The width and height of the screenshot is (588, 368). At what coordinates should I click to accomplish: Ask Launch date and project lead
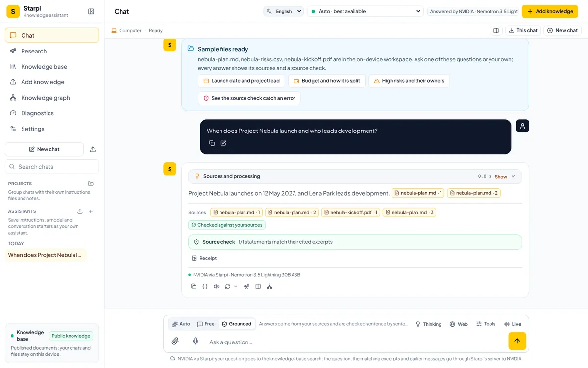pyautogui.click(x=241, y=81)
